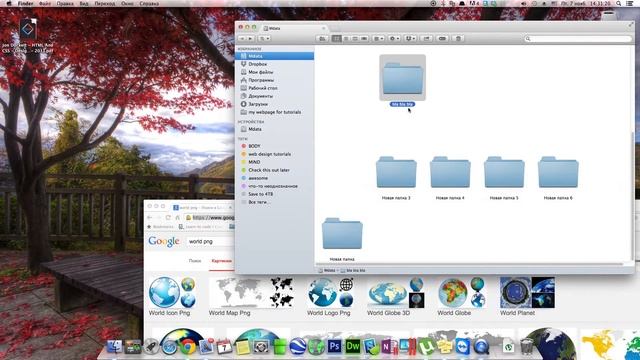Select the highlighted bla bla bla folder
Viewport: 640px width, 360px height.
pos(402,78)
